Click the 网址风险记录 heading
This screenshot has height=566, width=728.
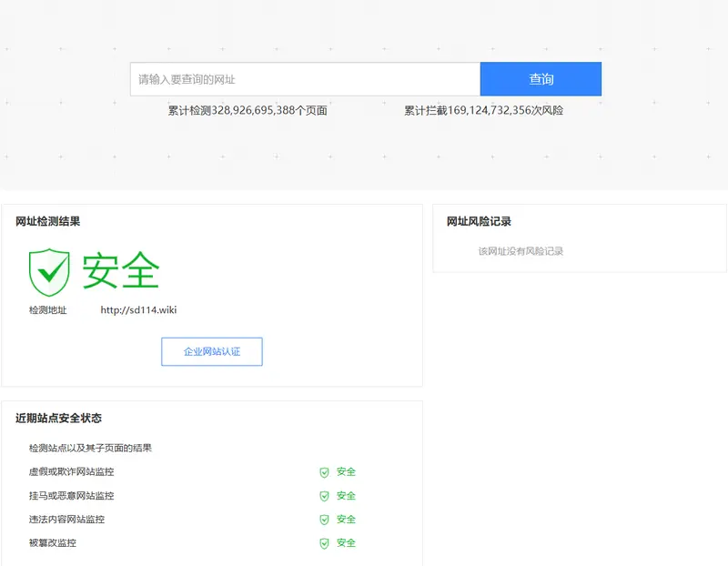point(479,221)
